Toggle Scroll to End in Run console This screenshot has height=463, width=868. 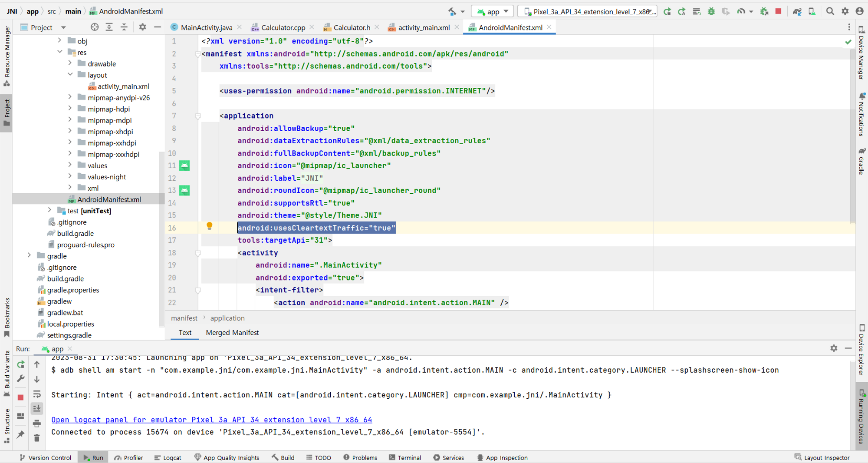coord(37,409)
